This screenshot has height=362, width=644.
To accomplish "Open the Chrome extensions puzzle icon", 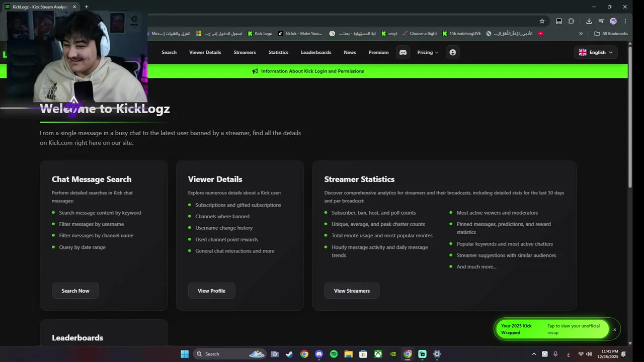I will [571, 21].
